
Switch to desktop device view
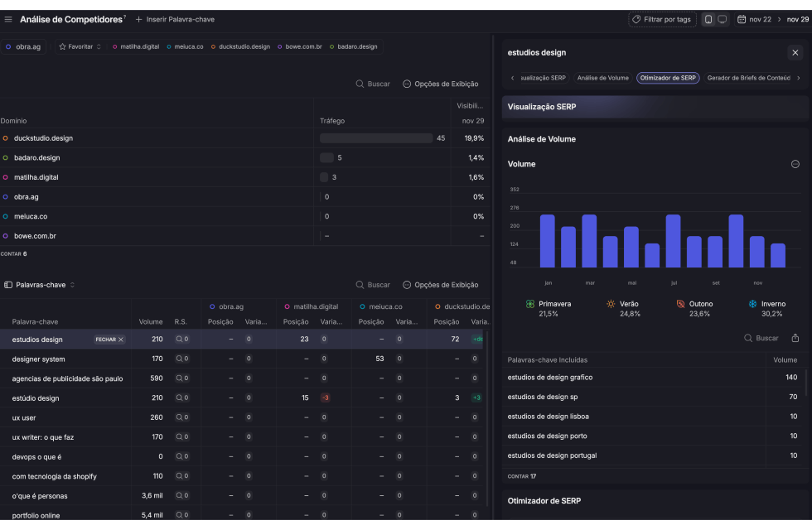[x=723, y=19]
